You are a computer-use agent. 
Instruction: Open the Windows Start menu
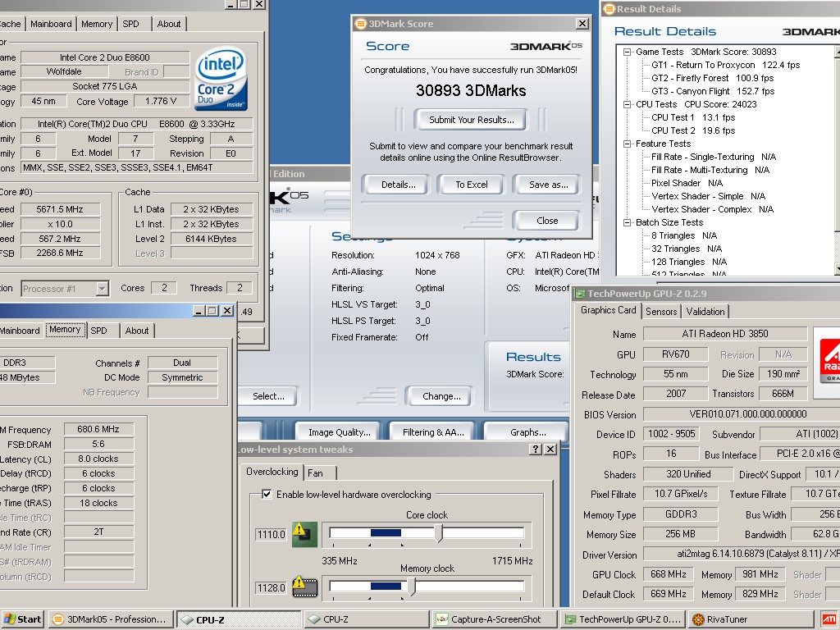coord(22,619)
